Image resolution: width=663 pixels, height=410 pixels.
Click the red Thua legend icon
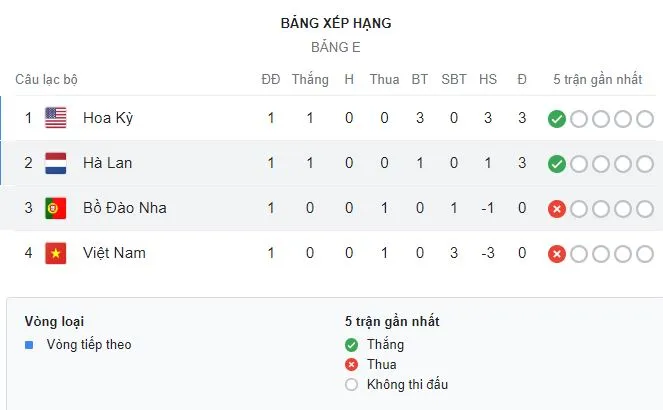pyautogui.click(x=350, y=365)
